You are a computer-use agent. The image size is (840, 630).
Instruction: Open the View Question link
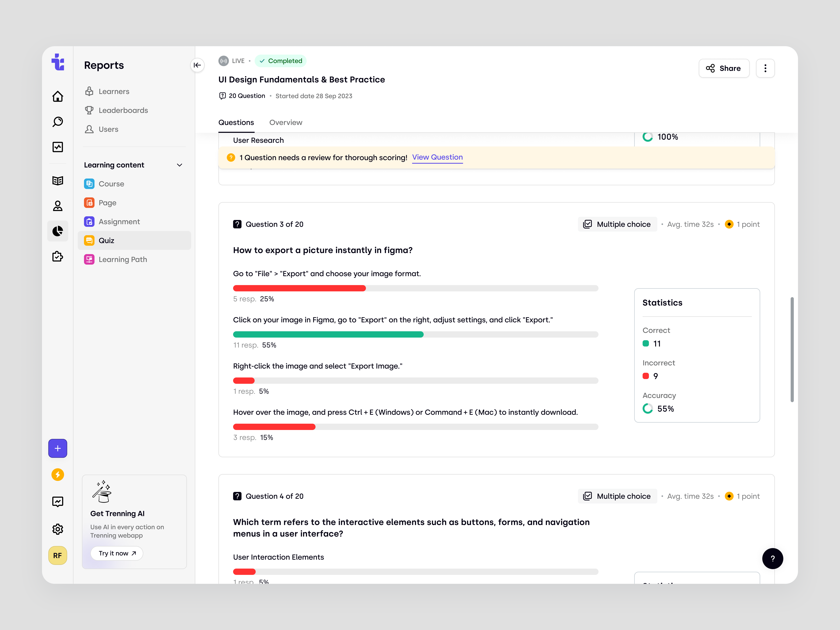[x=437, y=157]
